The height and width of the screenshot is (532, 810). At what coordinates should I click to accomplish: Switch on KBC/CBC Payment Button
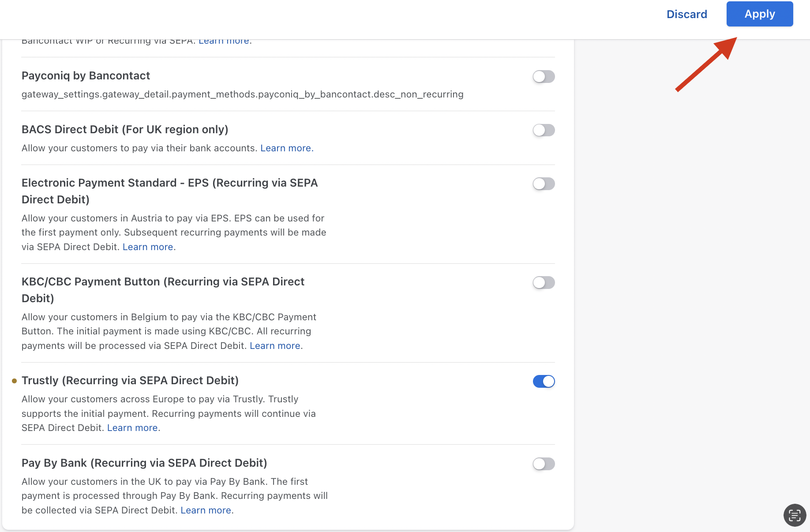[543, 283]
